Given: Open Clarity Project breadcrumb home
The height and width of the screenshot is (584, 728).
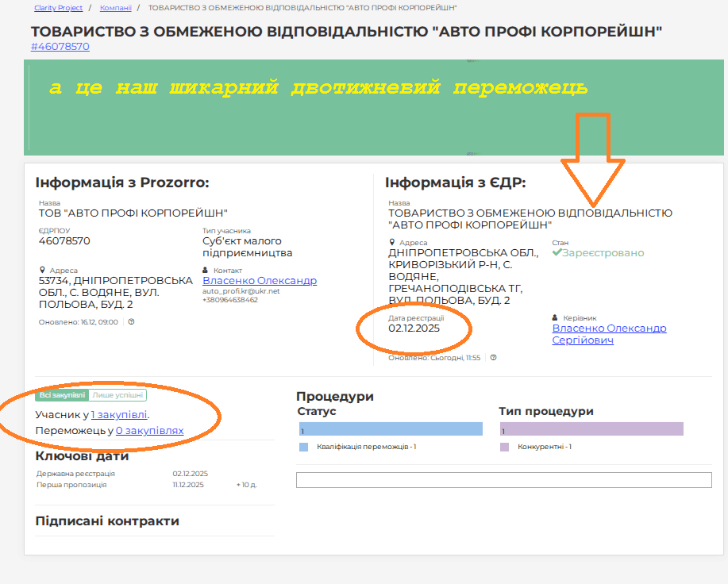Looking at the screenshot, I should [58, 8].
